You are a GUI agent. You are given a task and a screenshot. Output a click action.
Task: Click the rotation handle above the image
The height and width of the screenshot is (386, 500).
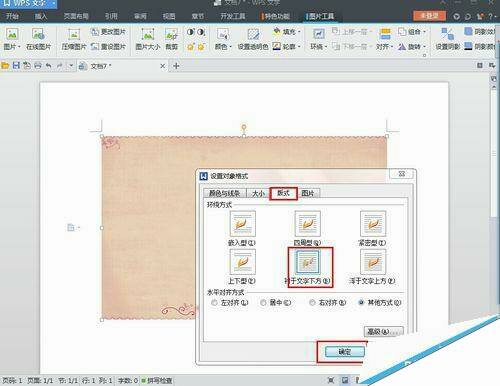tap(244, 127)
